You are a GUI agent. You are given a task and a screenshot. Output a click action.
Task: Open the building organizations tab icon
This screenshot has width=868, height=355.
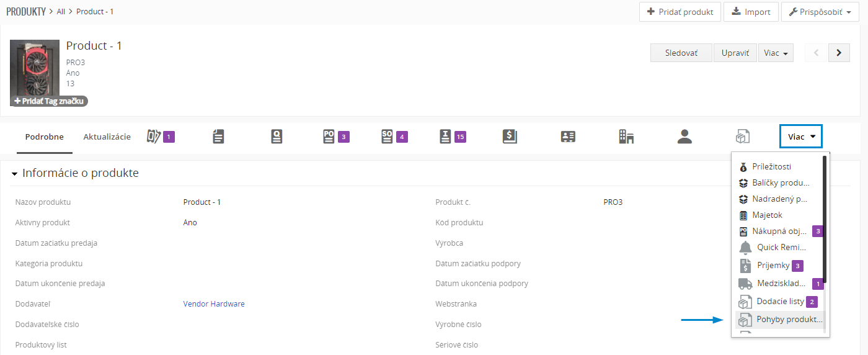[626, 137]
